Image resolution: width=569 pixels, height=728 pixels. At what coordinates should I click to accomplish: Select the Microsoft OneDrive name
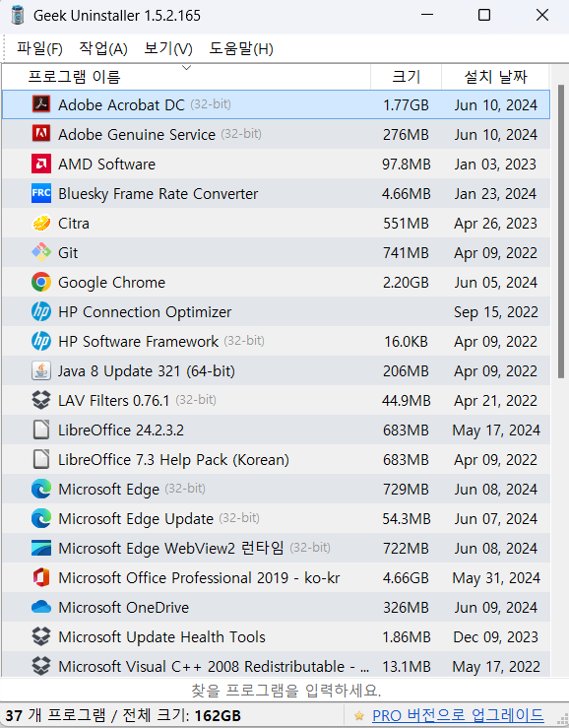click(123, 608)
